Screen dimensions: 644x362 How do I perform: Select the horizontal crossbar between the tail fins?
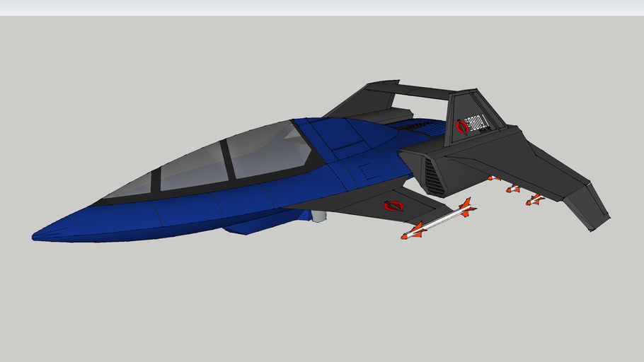pyautogui.click(x=418, y=89)
